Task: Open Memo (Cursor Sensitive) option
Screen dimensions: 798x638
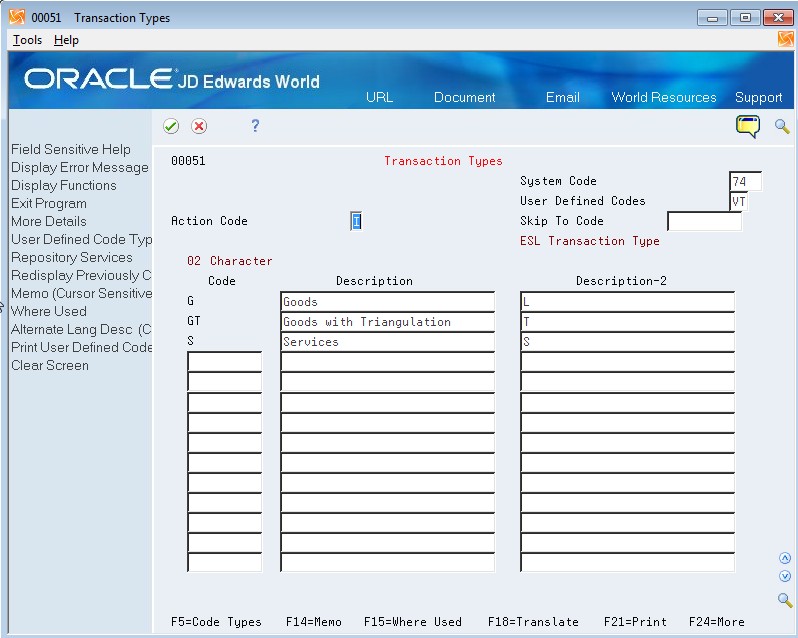Action: [81, 294]
